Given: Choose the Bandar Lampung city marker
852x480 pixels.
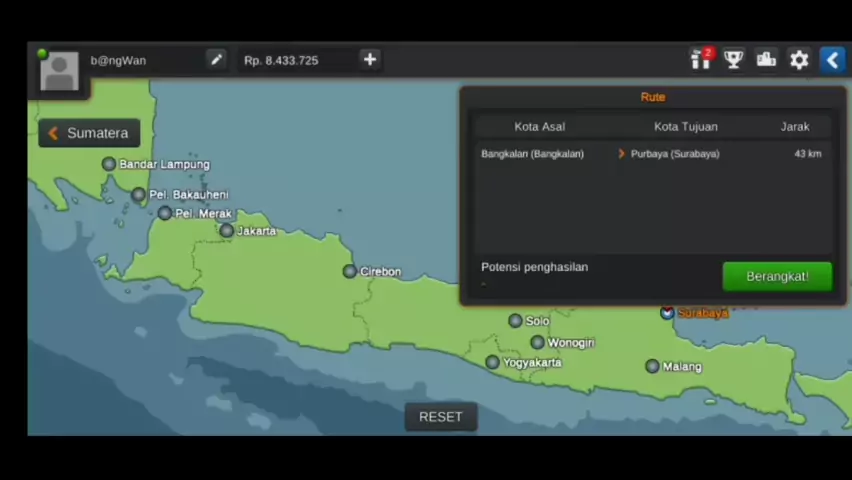Looking at the screenshot, I should [x=109, y=164].
